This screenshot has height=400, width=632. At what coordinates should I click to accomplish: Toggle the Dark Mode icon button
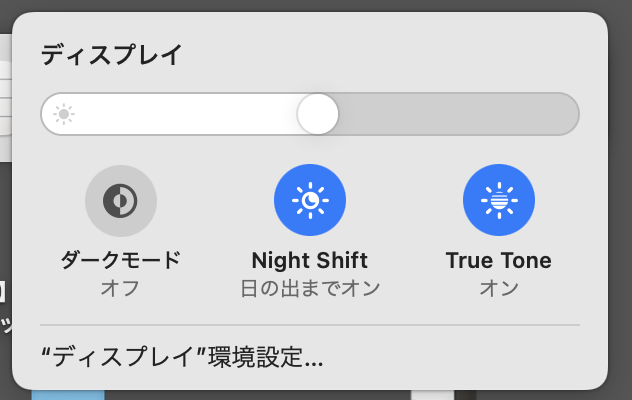coord(121,201)
